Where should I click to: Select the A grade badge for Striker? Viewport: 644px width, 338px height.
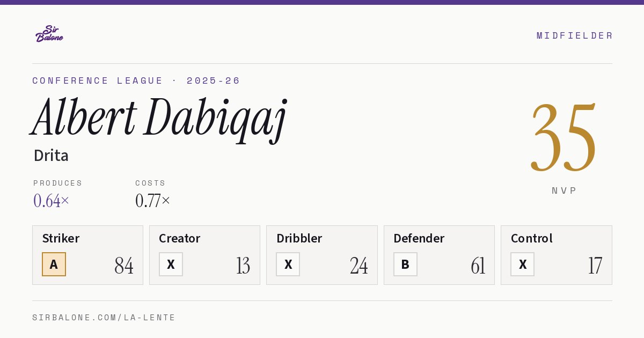click(54, 264)
